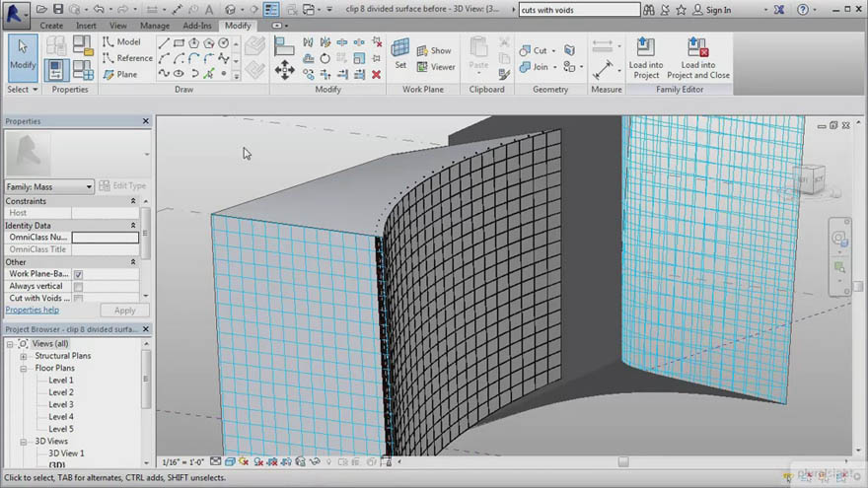Open the Manage ribbon tab
The image size is (868, 488).
tap(155, 26)
